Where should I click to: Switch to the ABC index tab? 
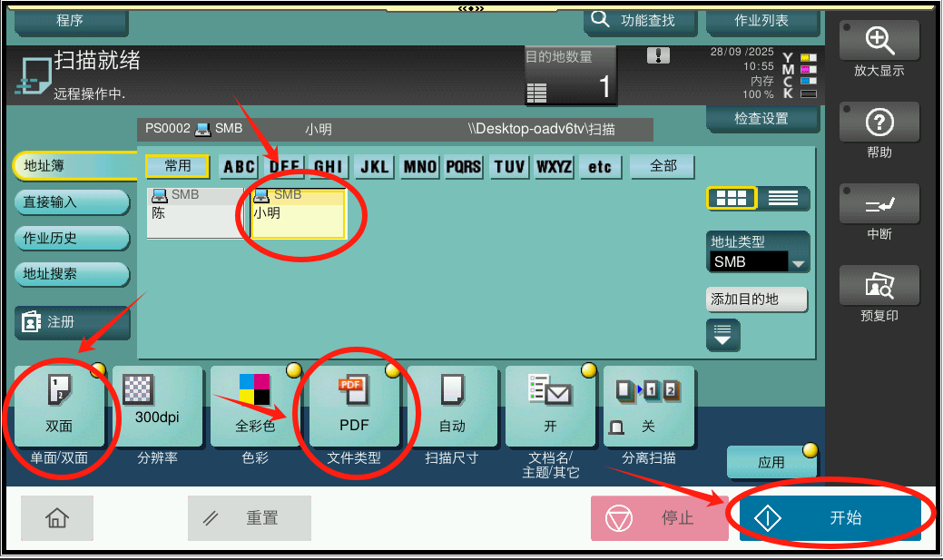[x=239, y=167]
